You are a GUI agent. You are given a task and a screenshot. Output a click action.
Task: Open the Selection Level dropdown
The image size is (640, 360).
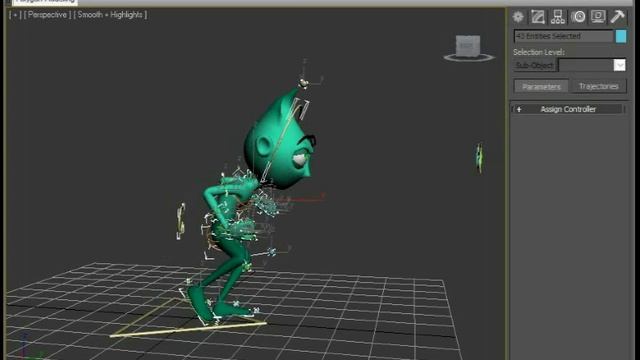click(x=619, y=65)
